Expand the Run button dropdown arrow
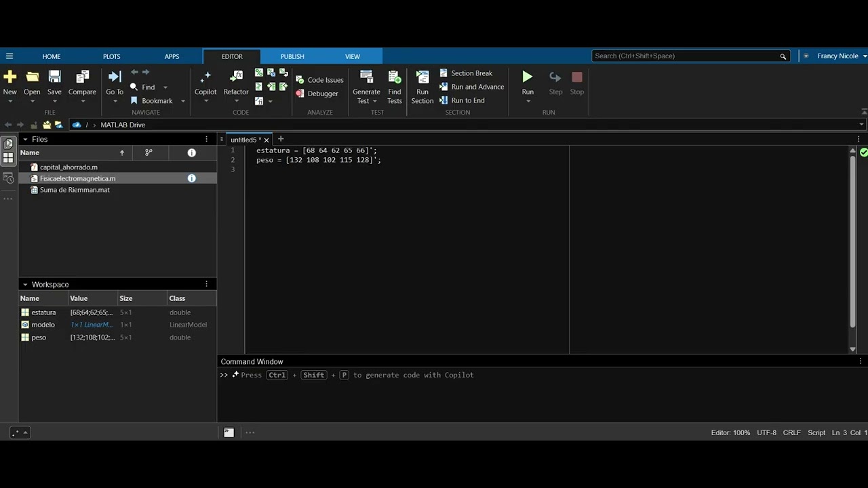868x488 pixels. [528, 101]
